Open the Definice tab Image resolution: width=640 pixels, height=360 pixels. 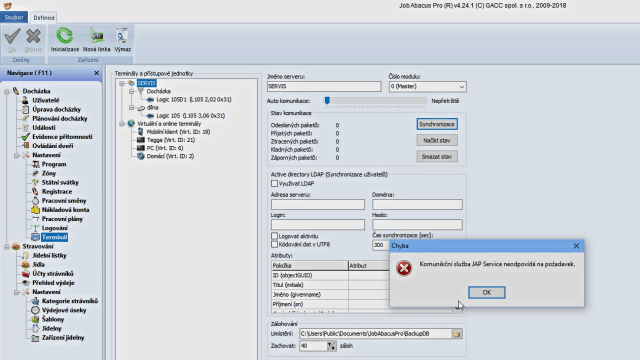(44, 18)
